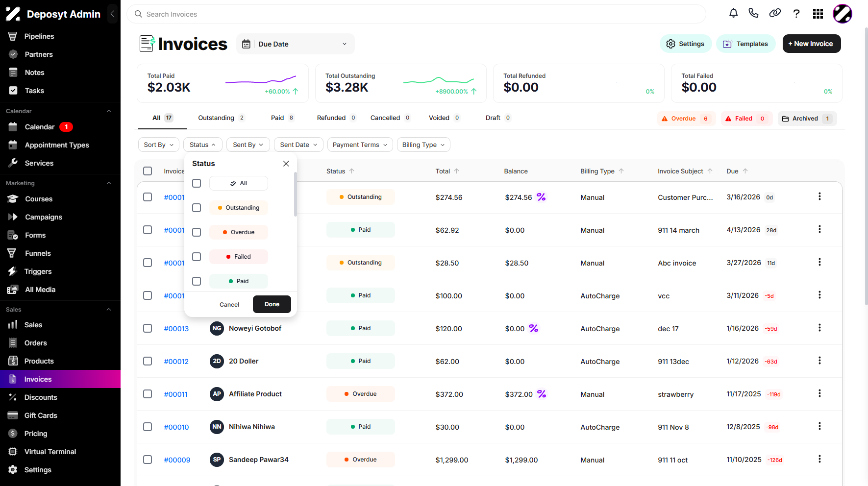Check the Paid status filter
This screenshot has height=486, width=868.
point(197,281)
